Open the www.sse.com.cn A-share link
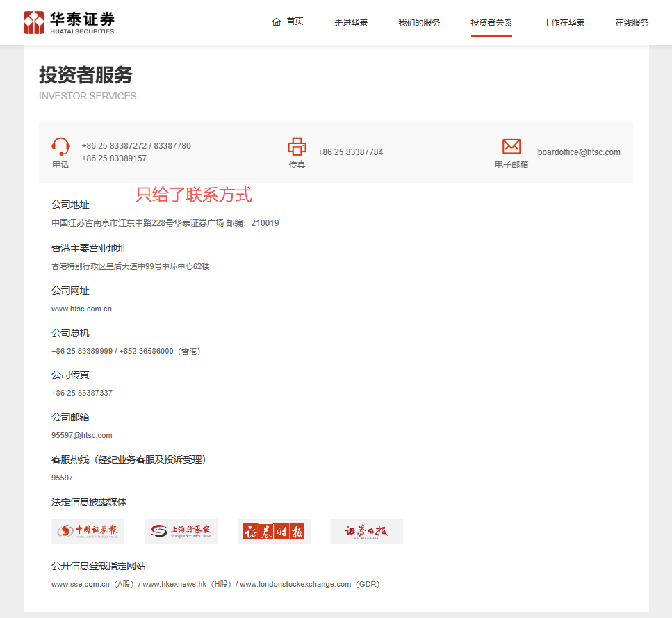Viewport: 672px width, 618px height. coord(81,584)
